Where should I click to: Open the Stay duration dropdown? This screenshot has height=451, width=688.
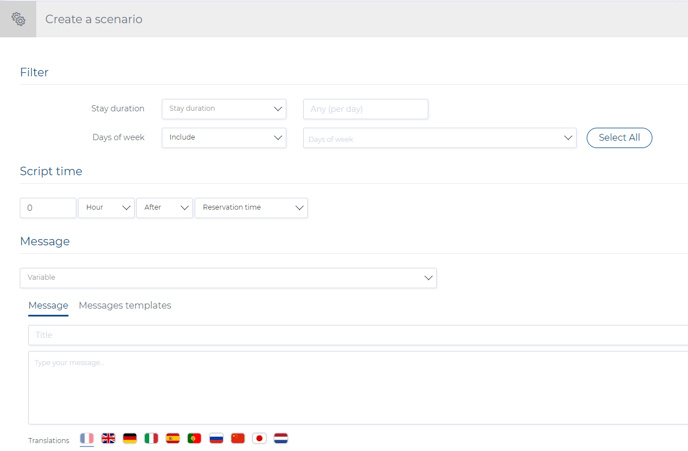coord(224,109)
